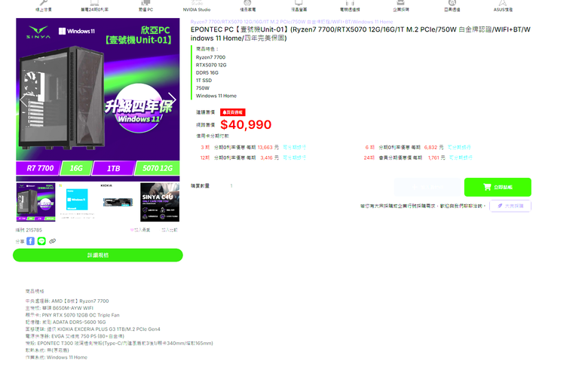Click the 大宗採購 bulk purchase button
588x370 pixels.
click(510, 206)
